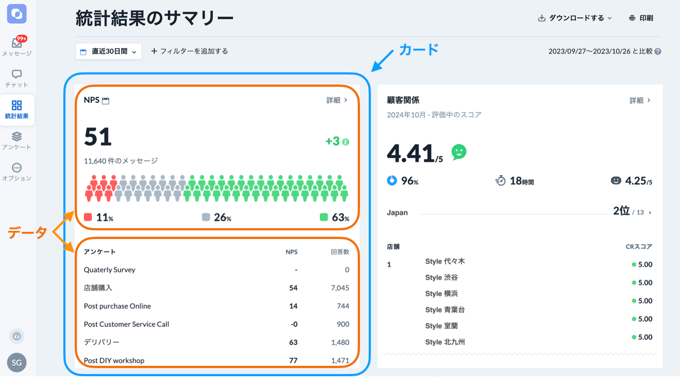Image resolution: width=680 pixels, height=379 pixels.
Task: Open 詳細 link on the 顧客関係 card
Action: coord(640,100)
